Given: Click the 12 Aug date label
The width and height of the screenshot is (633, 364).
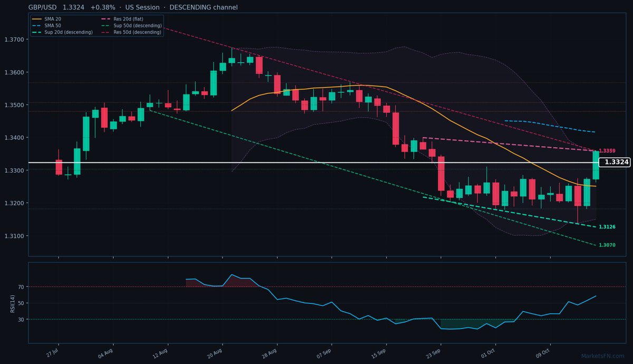Looking at the screenshot, I should [161, 352].
